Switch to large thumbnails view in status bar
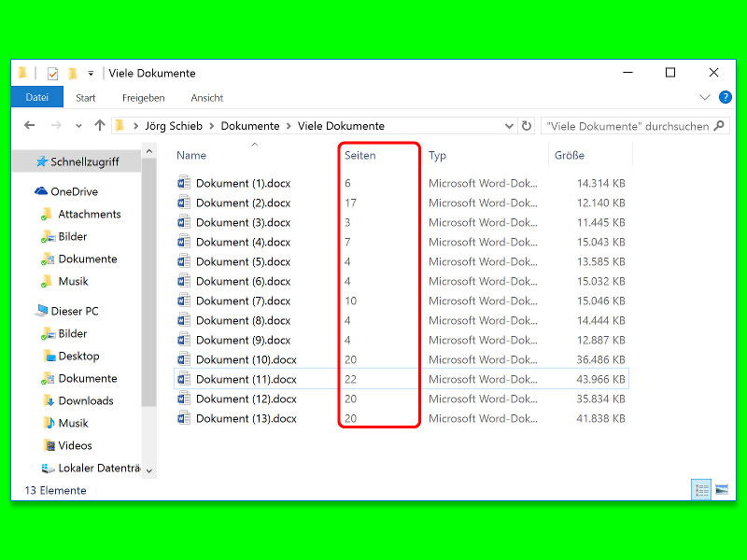 pyautogui.click(x=722, y=489)
